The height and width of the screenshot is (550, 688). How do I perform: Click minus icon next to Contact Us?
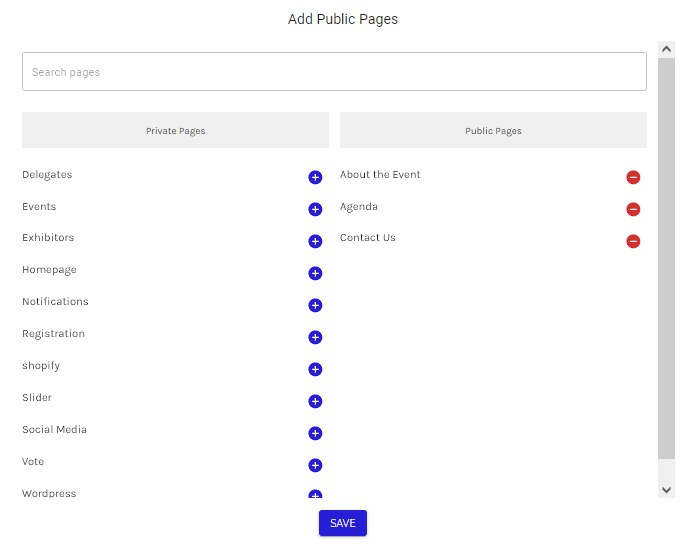coord(633,241)
